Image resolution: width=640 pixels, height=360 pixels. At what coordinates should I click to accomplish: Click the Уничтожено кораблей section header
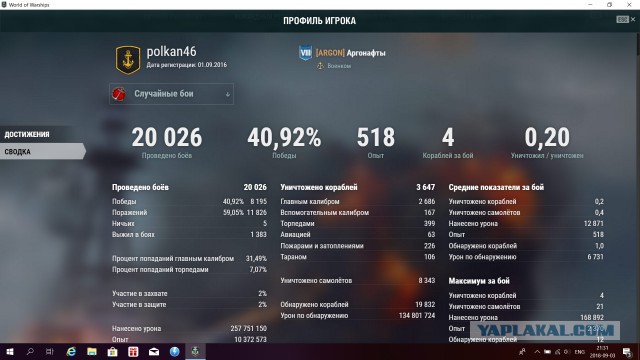tap(319, 187)
